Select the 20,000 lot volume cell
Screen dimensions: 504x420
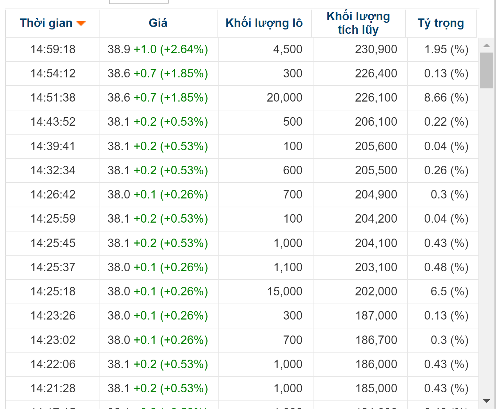[284, 98]
